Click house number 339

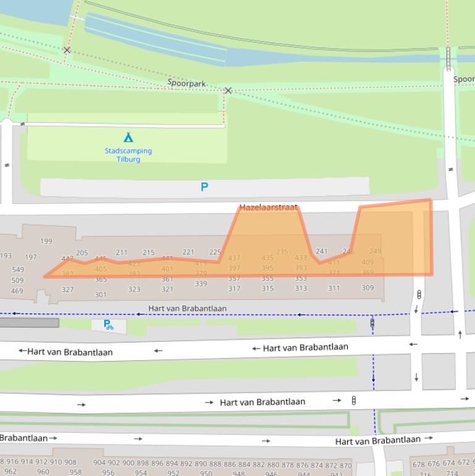201,284
